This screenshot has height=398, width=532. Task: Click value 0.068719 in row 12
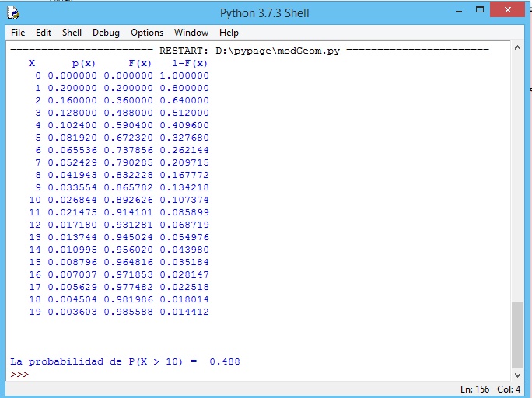(184, 225)
